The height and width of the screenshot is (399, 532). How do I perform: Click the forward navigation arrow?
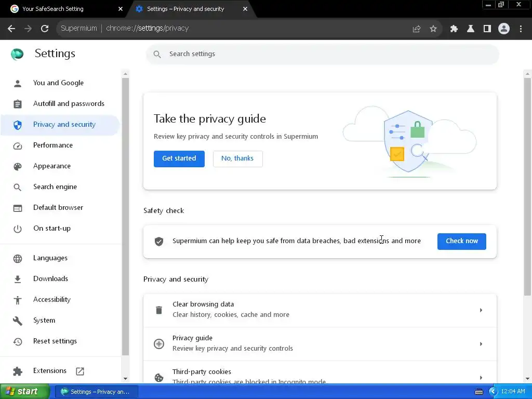click(x=28, y=29)
